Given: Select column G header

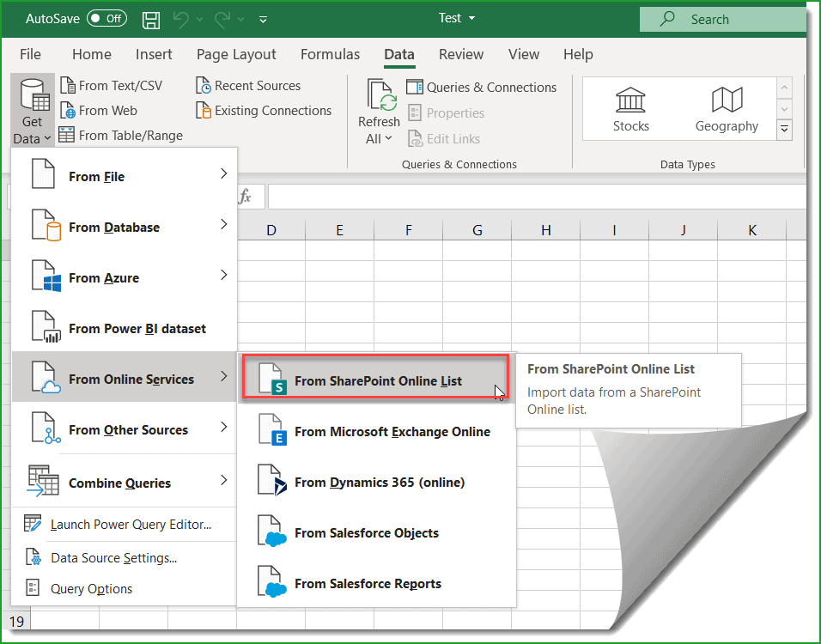Looking at the screenshot, I should (x=477, y=230).
